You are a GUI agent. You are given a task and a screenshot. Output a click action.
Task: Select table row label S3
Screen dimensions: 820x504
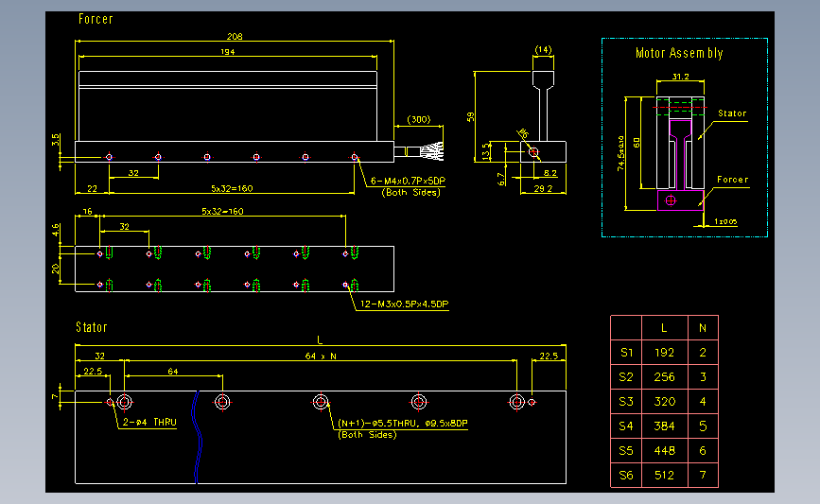626,402
